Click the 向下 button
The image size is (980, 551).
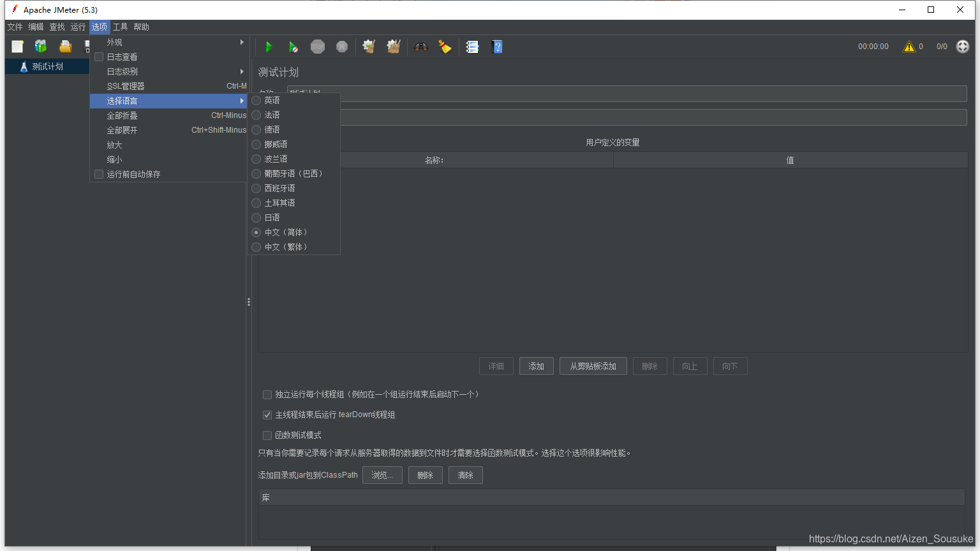tap(730, 366)
